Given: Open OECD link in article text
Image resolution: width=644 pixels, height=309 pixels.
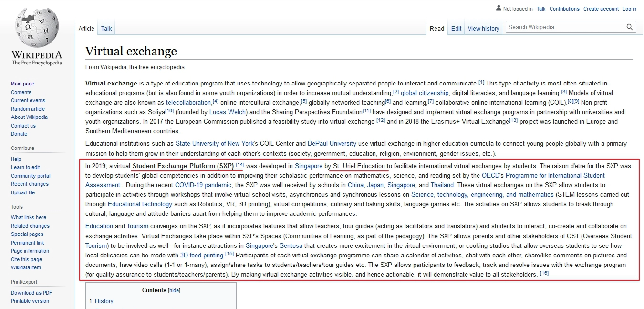Looking at the screenshot, I should [x=490, y=176].
